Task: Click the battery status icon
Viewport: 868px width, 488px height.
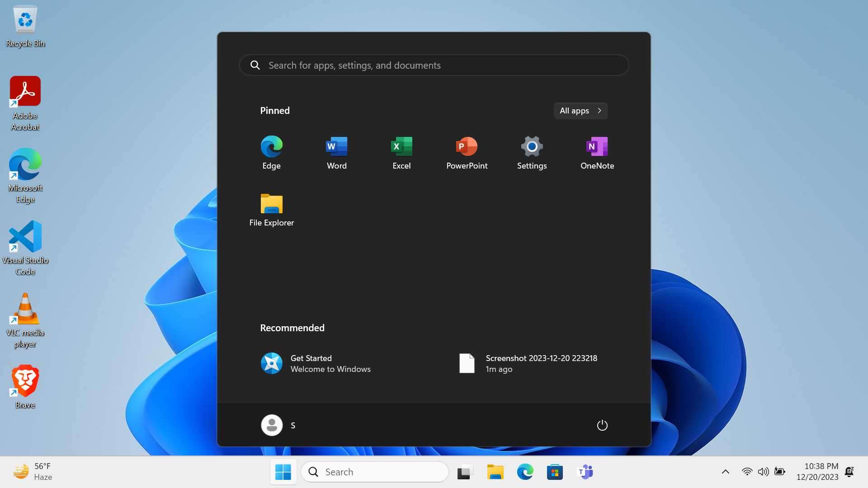Action: click(x=779, y=472)
